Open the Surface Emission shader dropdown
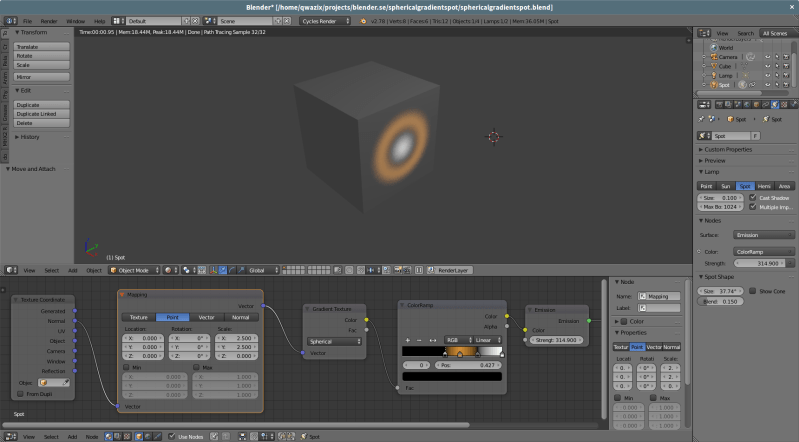The width and height of the screenshot is (799, 442). click(x=763, y=235)
